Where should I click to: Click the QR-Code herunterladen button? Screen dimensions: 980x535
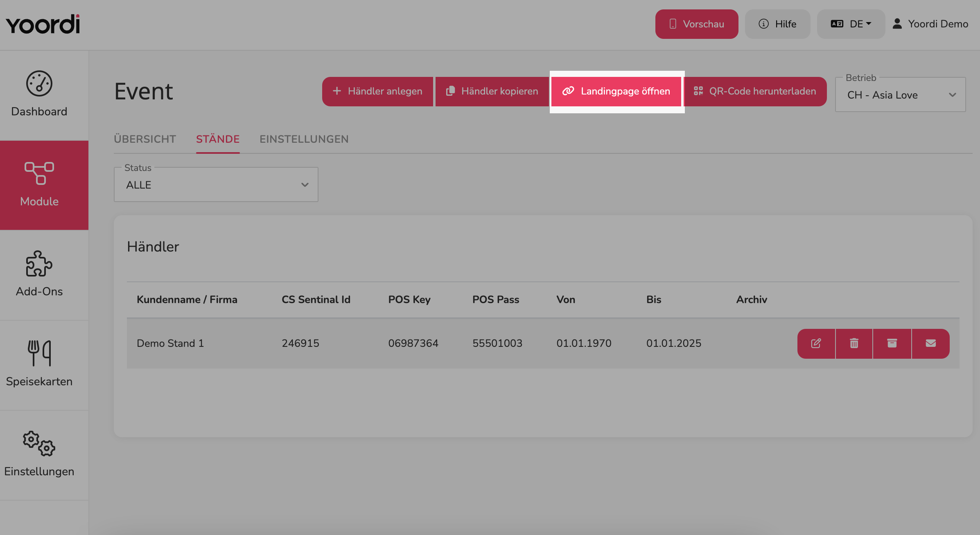[x=755, y=91]
